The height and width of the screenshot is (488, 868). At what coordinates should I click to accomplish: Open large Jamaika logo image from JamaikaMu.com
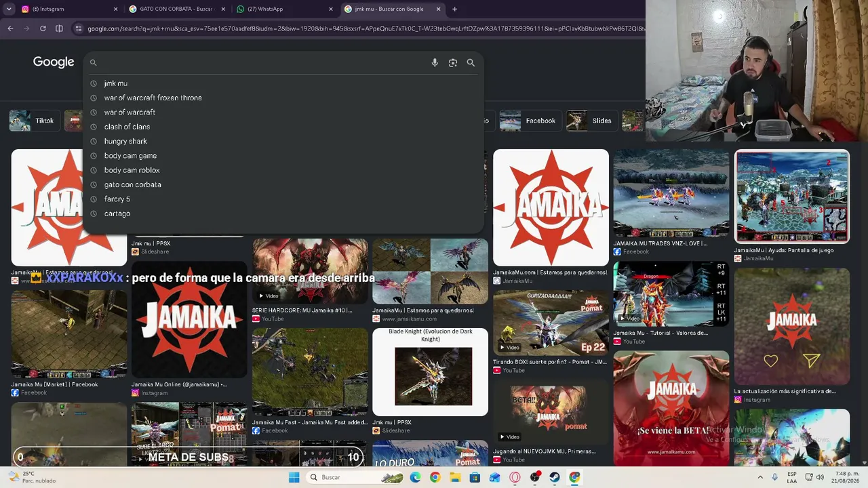tap(551, 207)
